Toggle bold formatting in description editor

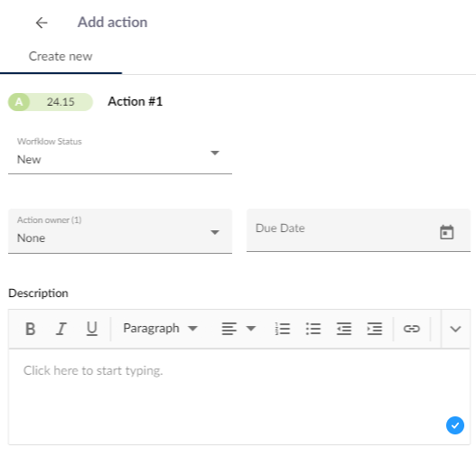tap(31, 329)
